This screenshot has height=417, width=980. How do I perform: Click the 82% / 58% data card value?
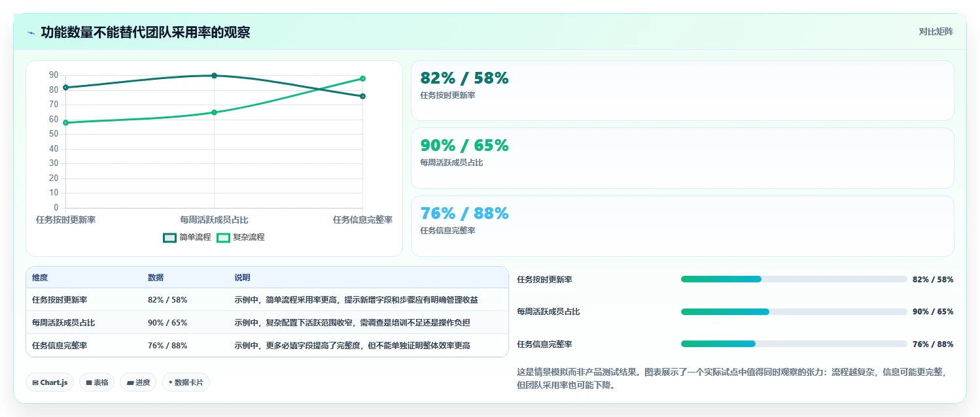click(464, 78)
